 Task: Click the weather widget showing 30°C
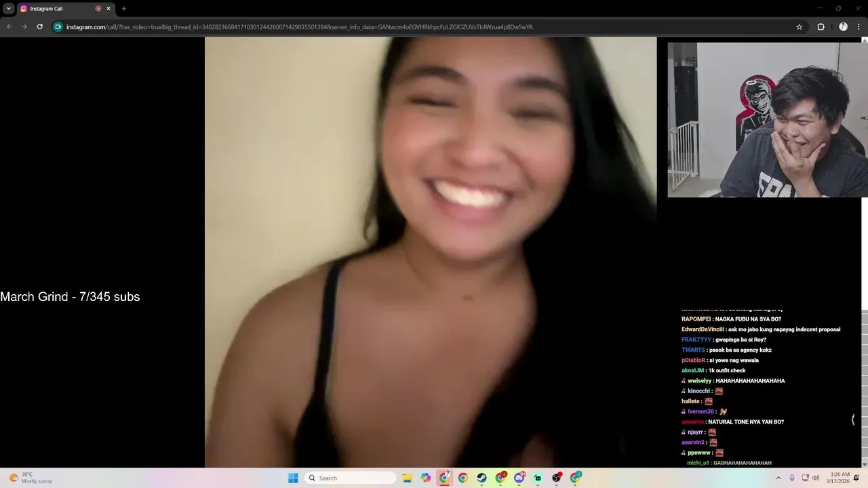click(31, 478)
